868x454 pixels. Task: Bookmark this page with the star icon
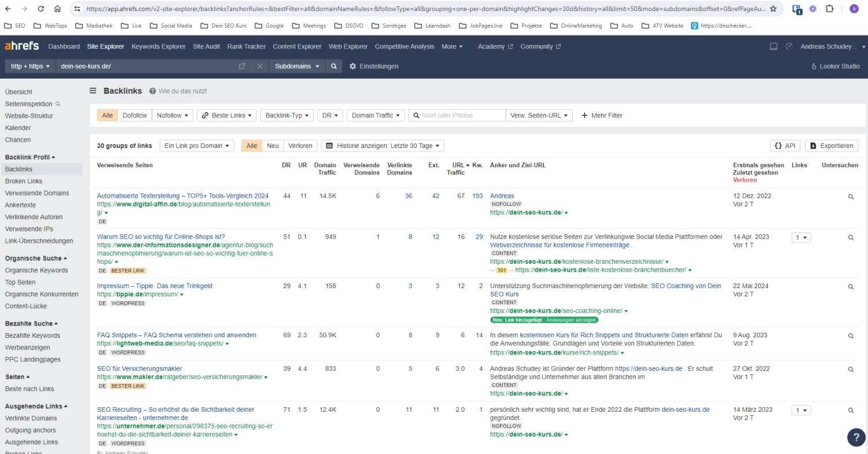click(773, 9)
